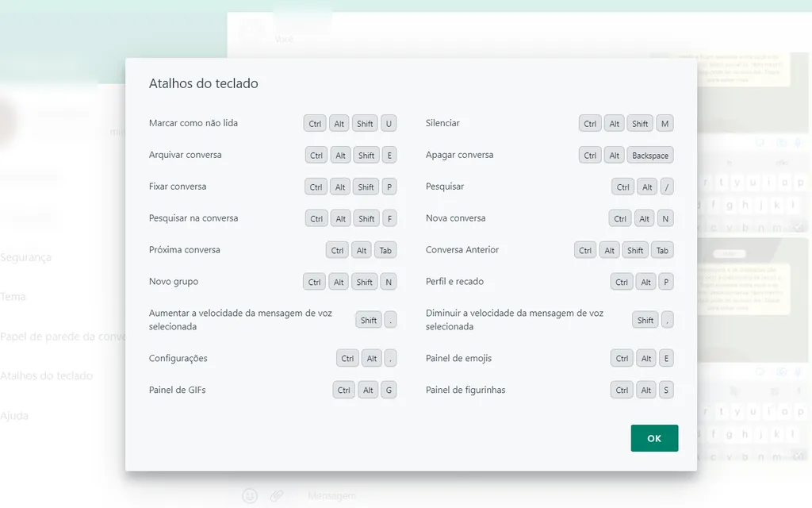Click the M key badge beside Silenciar

tap(665, 123)
